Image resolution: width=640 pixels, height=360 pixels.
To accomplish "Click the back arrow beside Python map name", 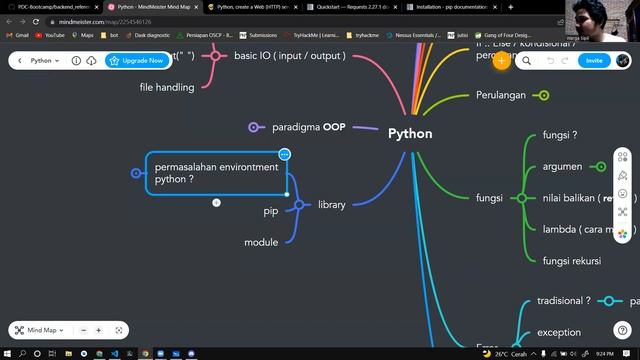I will [x=20, y=60].
